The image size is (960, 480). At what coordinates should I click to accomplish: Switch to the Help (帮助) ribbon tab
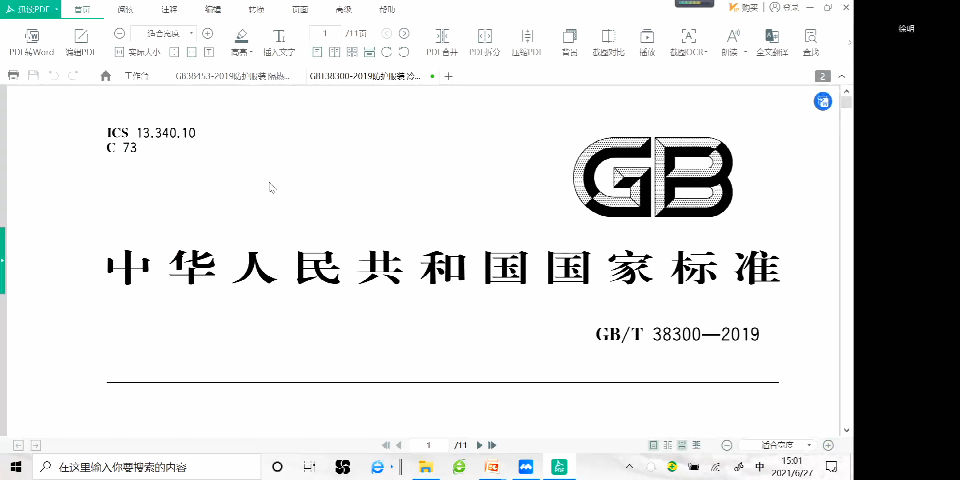[x=387, y=9]
